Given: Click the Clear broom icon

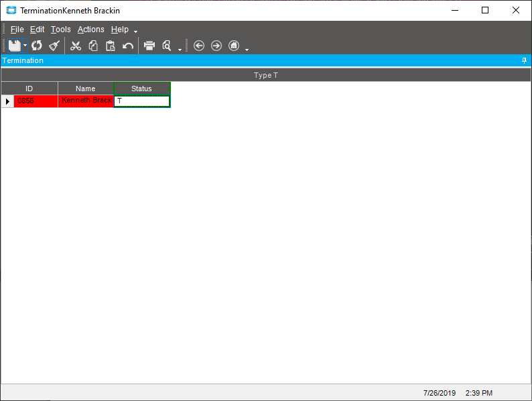Looking at the screenshot, I should click(x=54, y=46).
